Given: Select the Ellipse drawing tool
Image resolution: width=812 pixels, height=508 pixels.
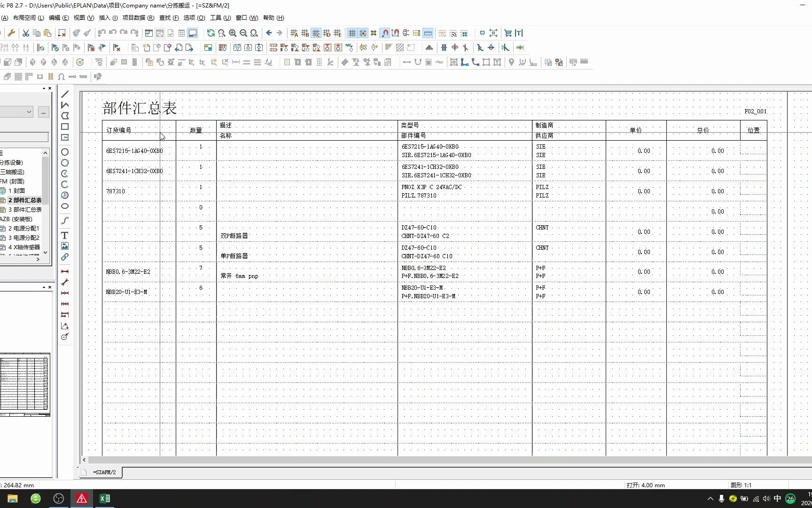Looking at the screenshot, I should tap(65, 206).
